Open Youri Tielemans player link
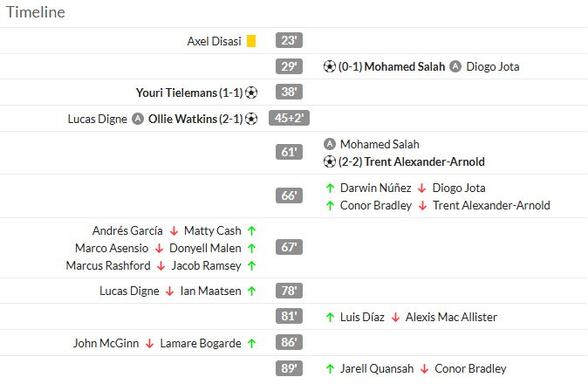 176,93
